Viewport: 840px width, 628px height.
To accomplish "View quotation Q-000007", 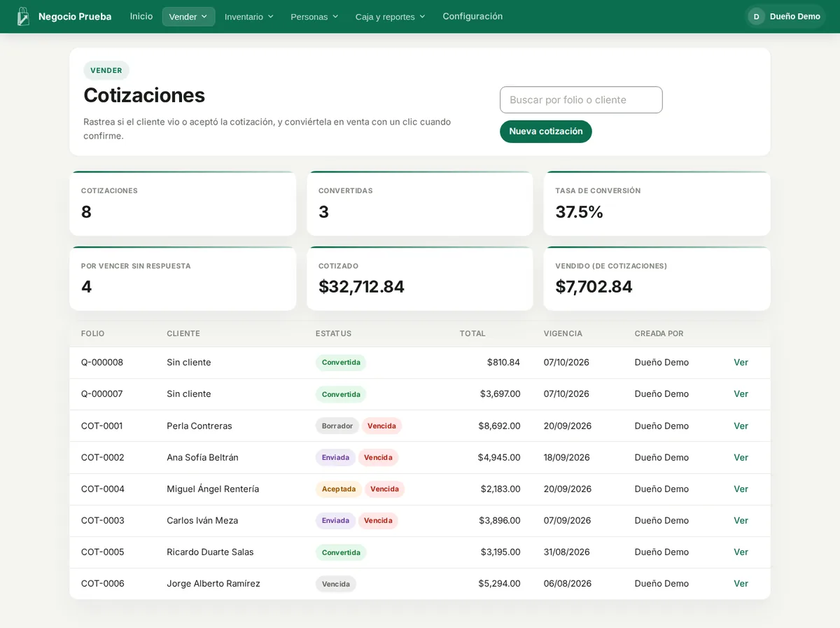I will pos(741,394).
